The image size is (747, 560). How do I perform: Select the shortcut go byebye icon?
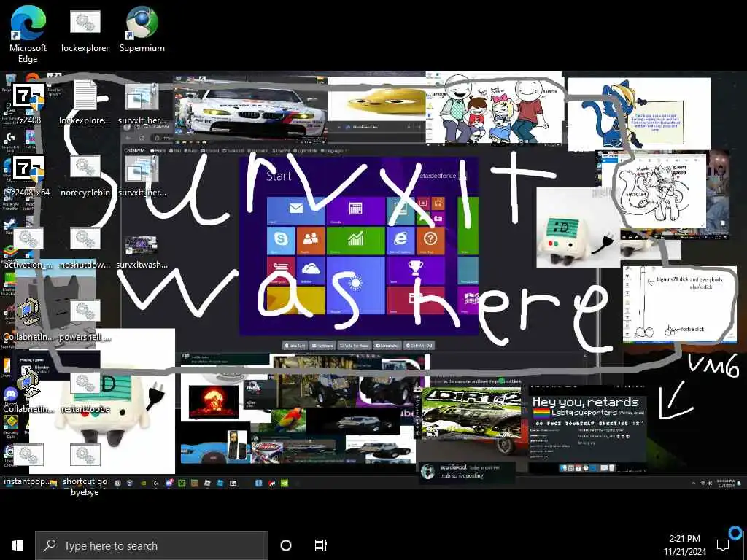point(85,470)
